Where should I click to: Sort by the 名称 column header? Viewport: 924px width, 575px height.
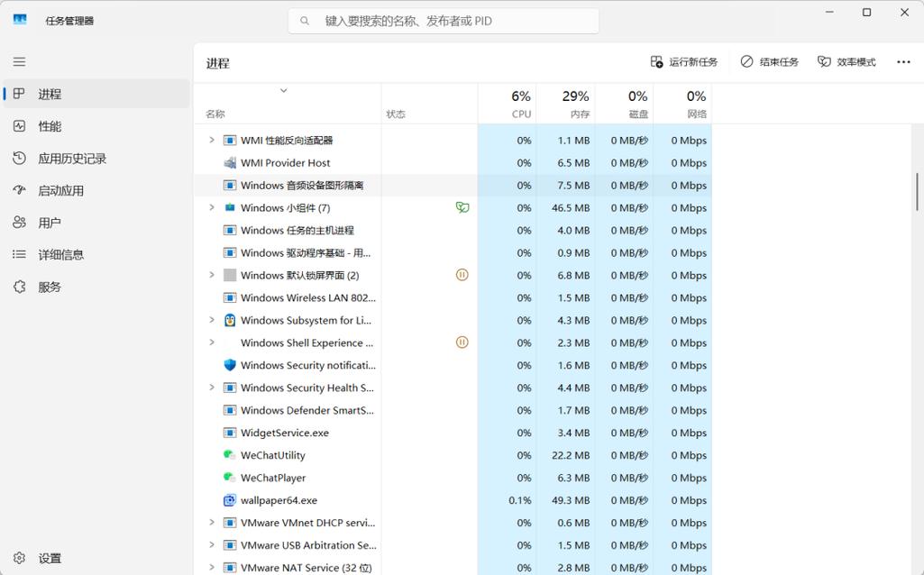288,104
